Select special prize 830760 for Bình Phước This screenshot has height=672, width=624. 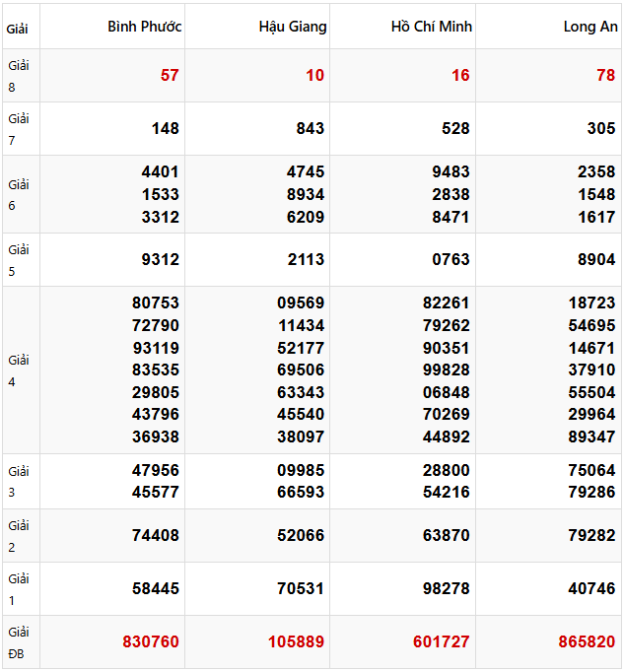point(151,642)
